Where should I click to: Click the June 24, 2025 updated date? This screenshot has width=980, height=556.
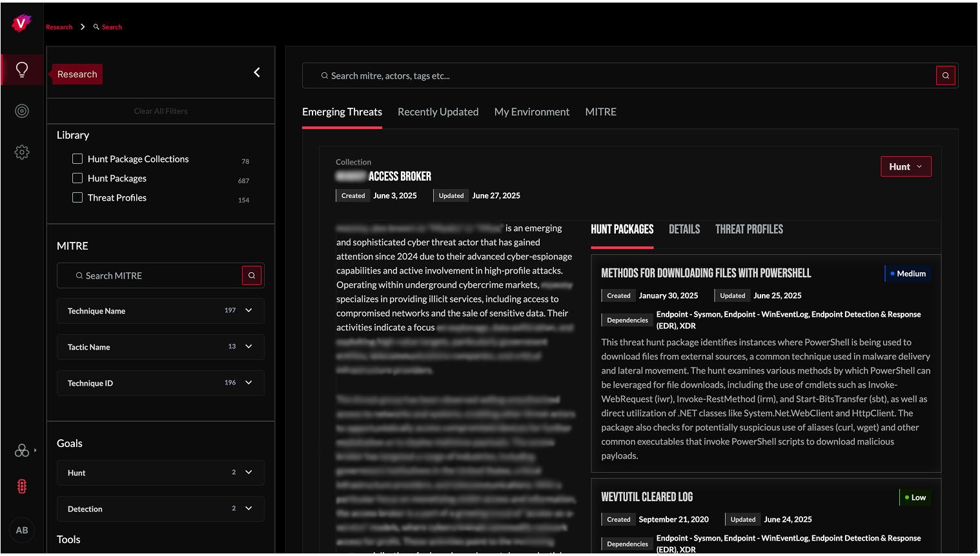[788, 519]
